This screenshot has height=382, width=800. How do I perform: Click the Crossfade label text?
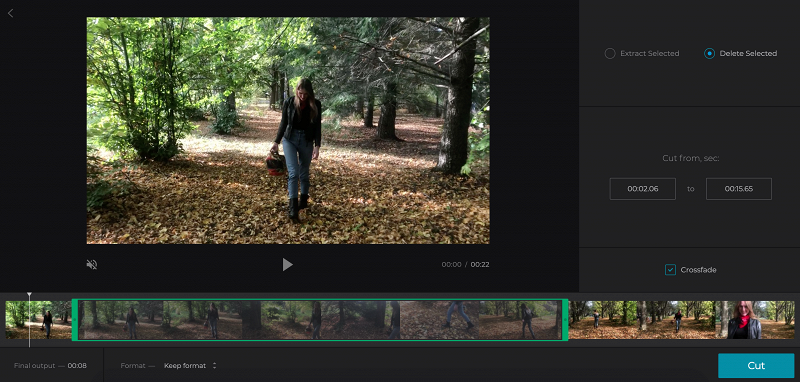698,270
